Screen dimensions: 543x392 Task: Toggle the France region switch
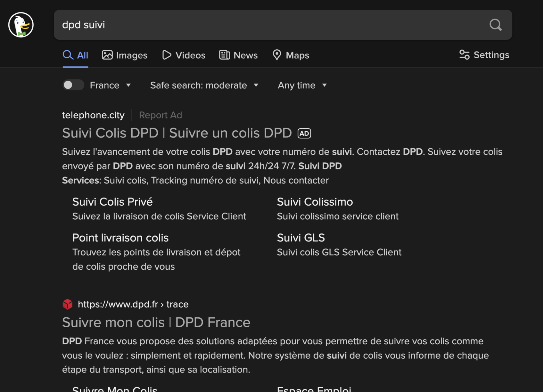73,85
